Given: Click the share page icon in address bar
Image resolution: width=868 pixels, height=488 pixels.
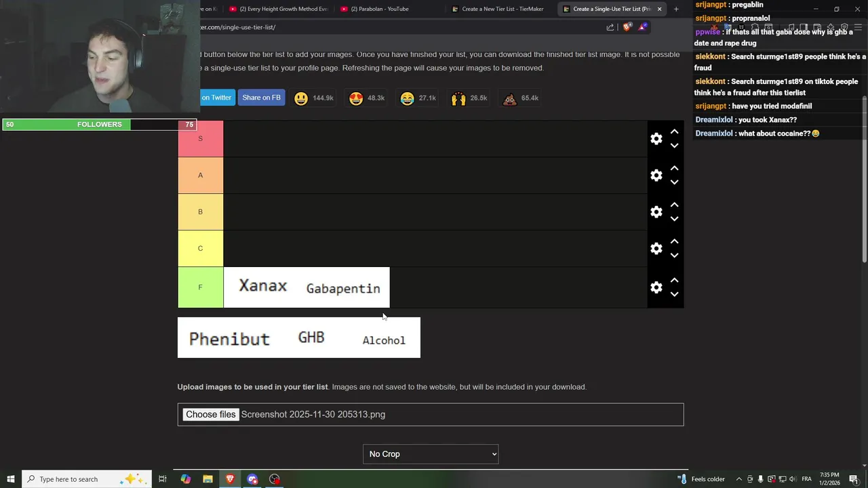Looking at the screenshot, I should [x=610, y=27].
